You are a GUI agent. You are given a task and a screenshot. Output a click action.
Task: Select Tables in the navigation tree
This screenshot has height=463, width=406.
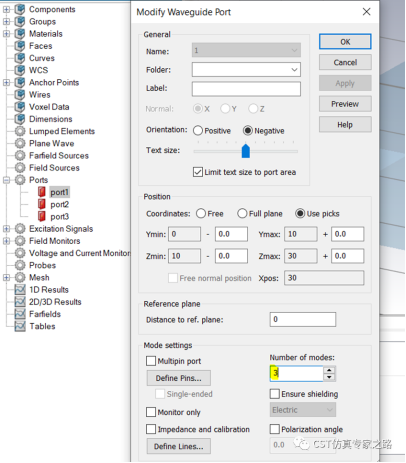[42, 326]
